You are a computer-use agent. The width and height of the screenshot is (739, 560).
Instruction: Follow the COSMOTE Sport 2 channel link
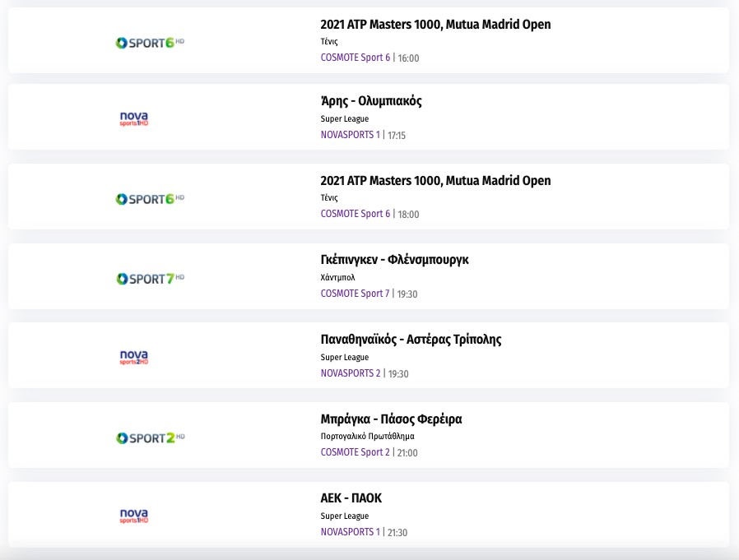356,452
